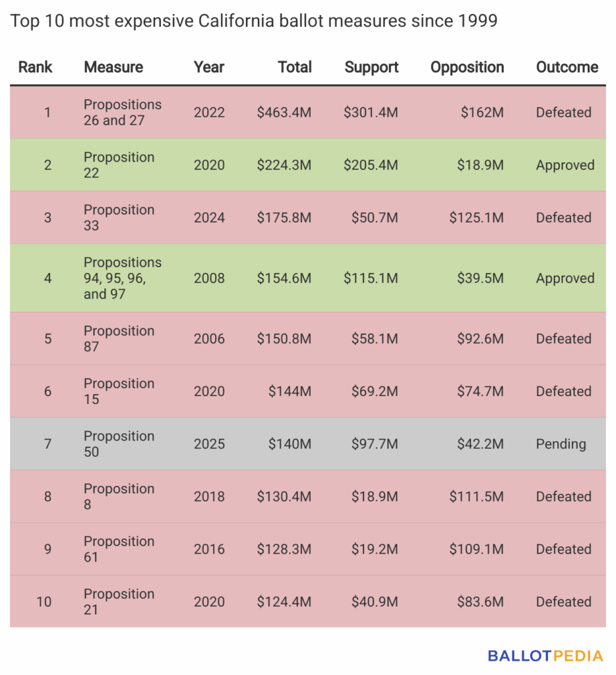Viewport: 616px width, 675px height.
Task: Select the Proposition 8 measure
Action: (119, 497)
